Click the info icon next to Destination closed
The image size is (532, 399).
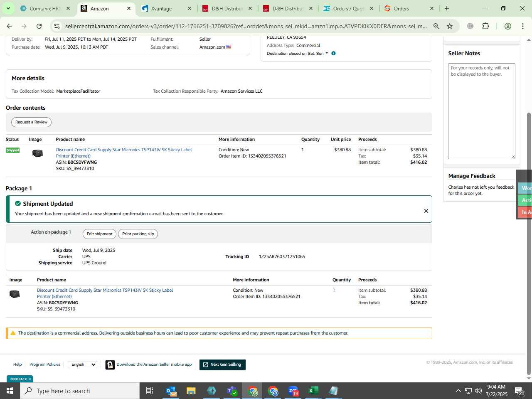point(333,53)
